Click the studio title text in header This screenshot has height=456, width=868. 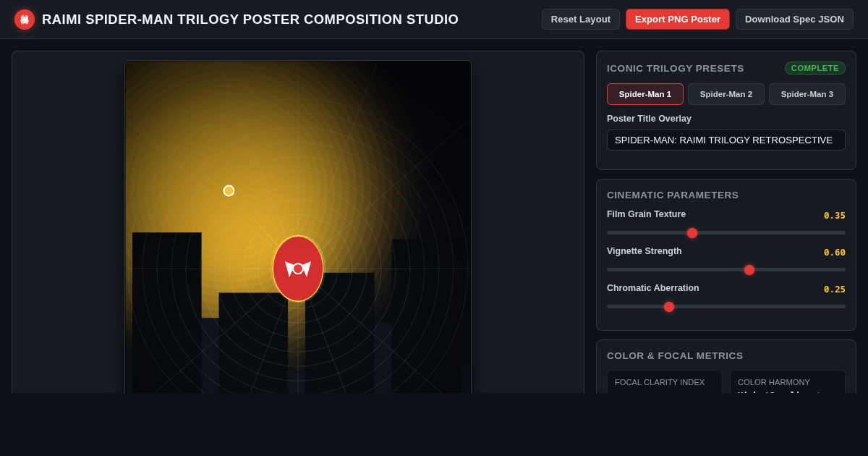pos(250,20)
